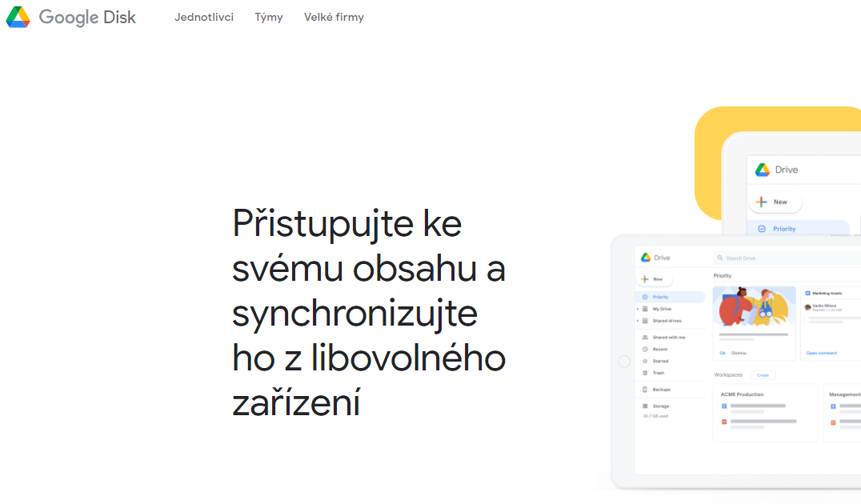The image size is (861, 504).
Task: Click the Shared with me people icon
Action: click(645, 337)
